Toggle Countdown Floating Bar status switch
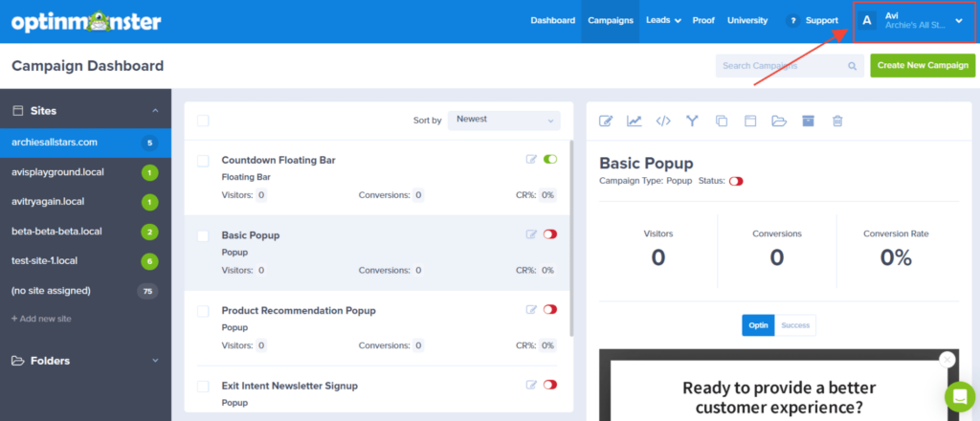The width and height of the screenshot is (980, 421). (550, 160)
